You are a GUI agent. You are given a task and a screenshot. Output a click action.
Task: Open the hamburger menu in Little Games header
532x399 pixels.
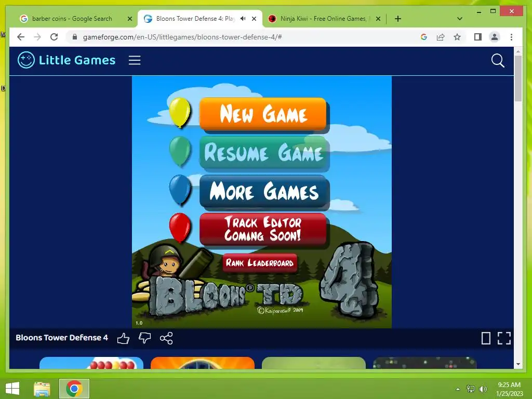(135, 60)
